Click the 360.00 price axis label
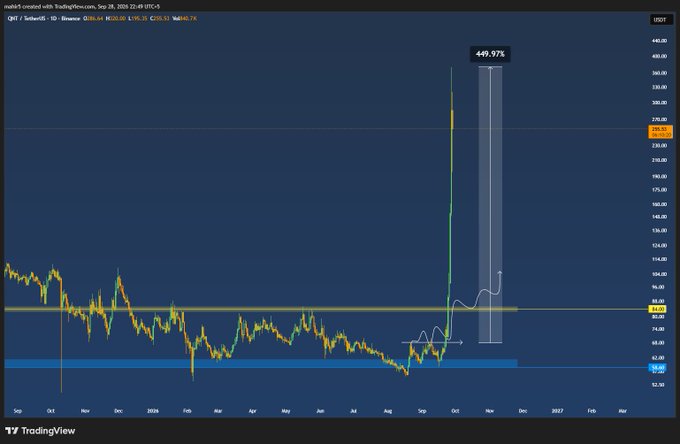The height and width of the screenshot is (444, 680). point(659,73)
